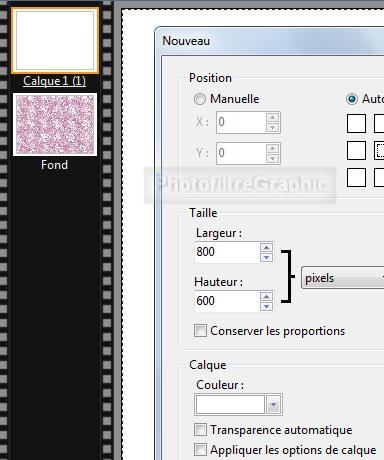Select the Fond layer thumbnail
384x460 pixels.
point(55,124)
